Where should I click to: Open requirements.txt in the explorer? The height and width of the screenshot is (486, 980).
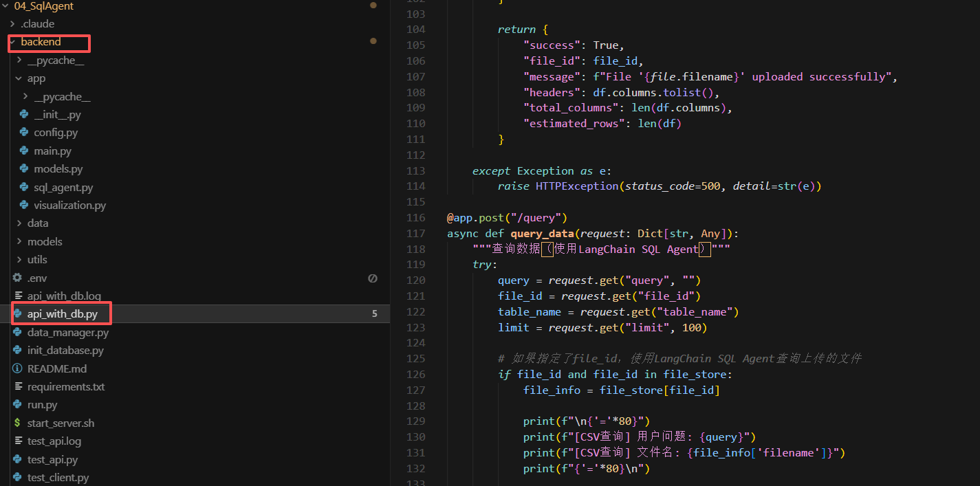click(x=66, y=387)
